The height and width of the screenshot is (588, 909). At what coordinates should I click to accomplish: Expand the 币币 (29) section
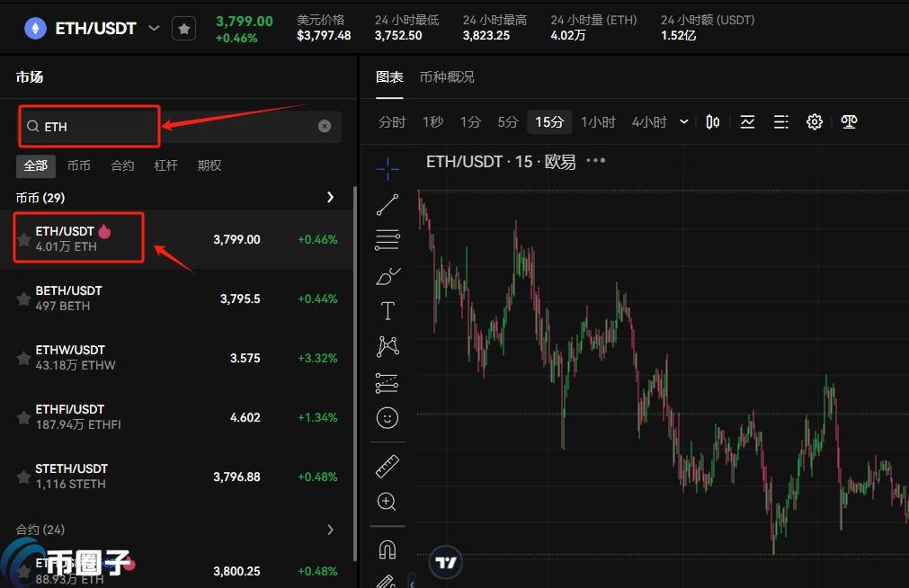point(330,197)
